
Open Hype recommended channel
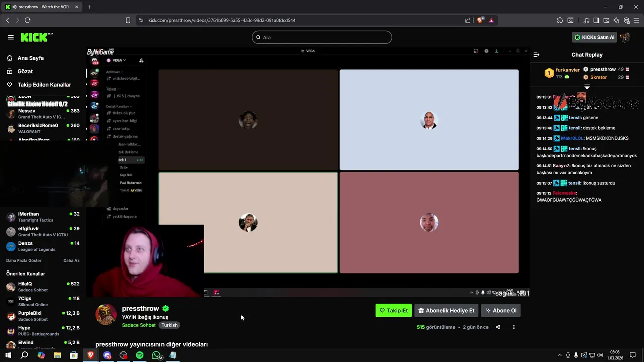point(43,331)
